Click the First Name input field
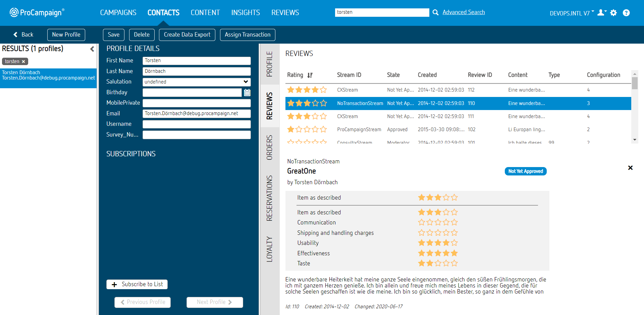The image size is (644, 315). 197,61
